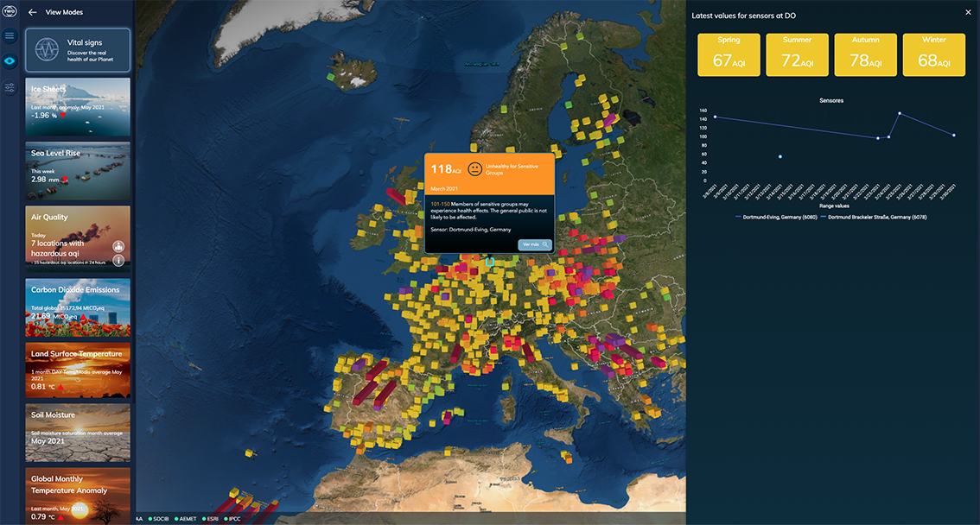Screen dimensions: 980x525
Task: Click the chart peak data point near 150
Action: [x=900, y=114]
